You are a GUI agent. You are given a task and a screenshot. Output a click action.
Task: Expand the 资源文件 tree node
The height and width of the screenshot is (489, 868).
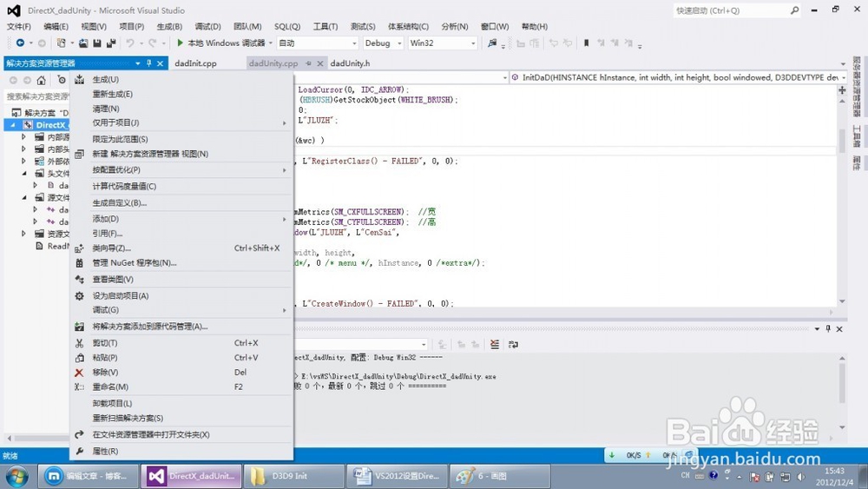pyautogui.click(x=23, y=234)
